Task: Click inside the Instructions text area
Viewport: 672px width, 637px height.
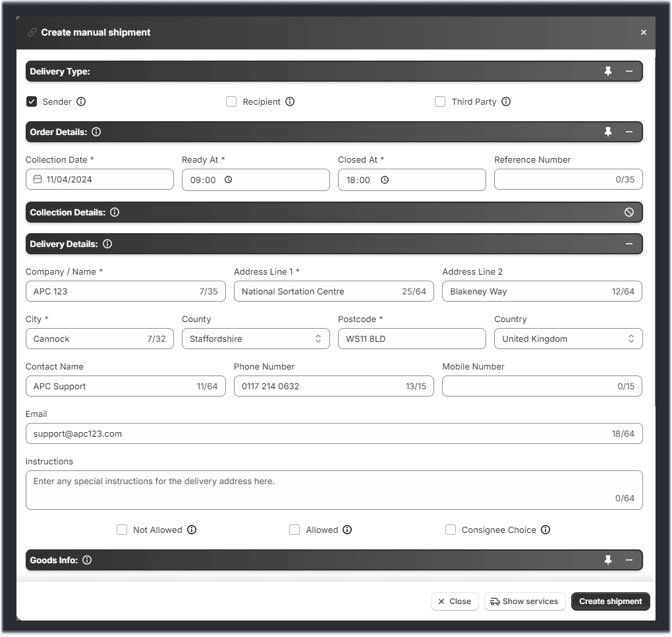Action: [334, 487]
